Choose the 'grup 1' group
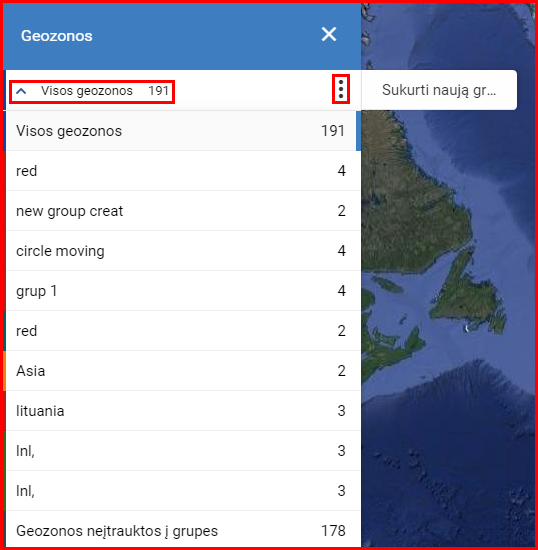The width and height of the screenshot is (538, 550). [183, 291]
